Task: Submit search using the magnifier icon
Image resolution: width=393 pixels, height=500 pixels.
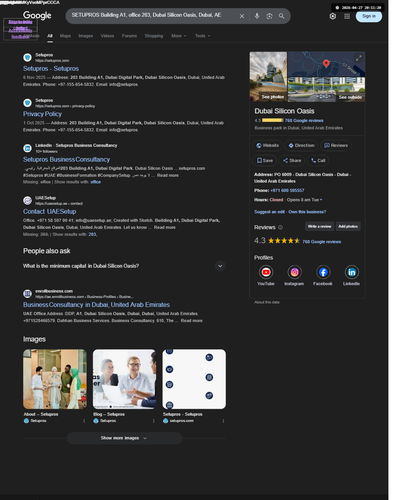Action: pyautogui.click(x=282, y=16)
